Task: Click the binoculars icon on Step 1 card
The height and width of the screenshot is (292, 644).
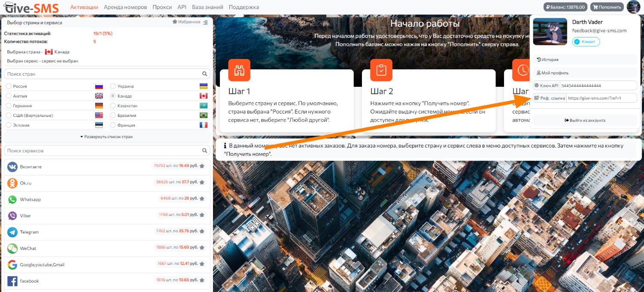Action: (239, 70)
